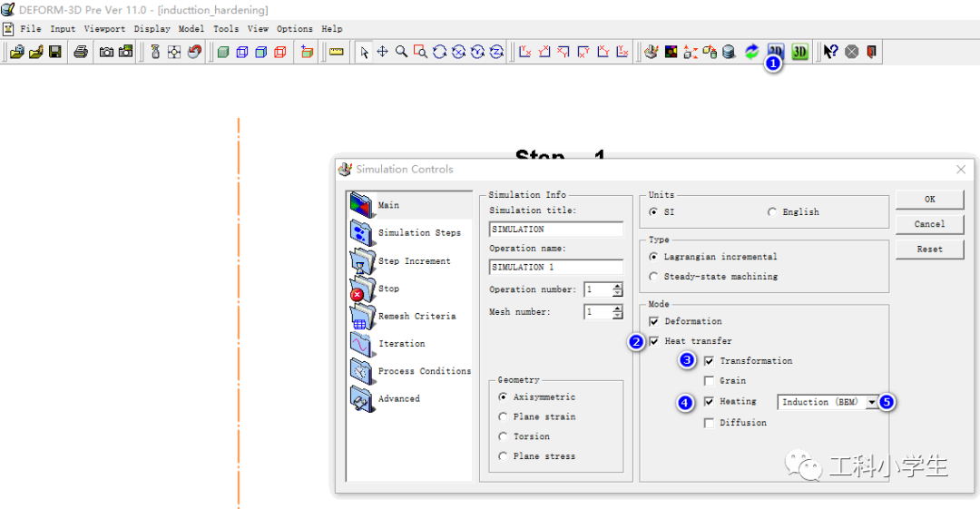
Task: Click the red undo arrow icon
Action: click(x=194, y=52)
